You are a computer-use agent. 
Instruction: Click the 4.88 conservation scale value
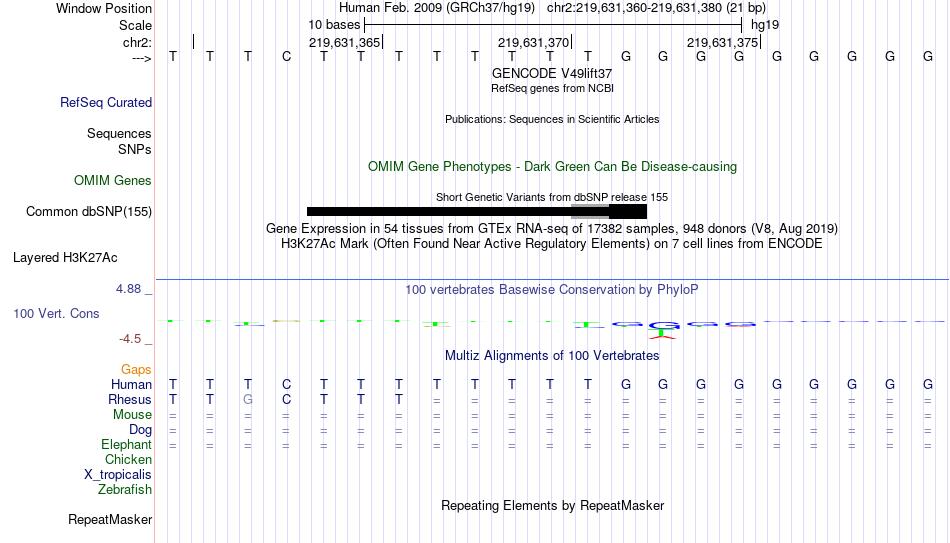pos(128,289)
